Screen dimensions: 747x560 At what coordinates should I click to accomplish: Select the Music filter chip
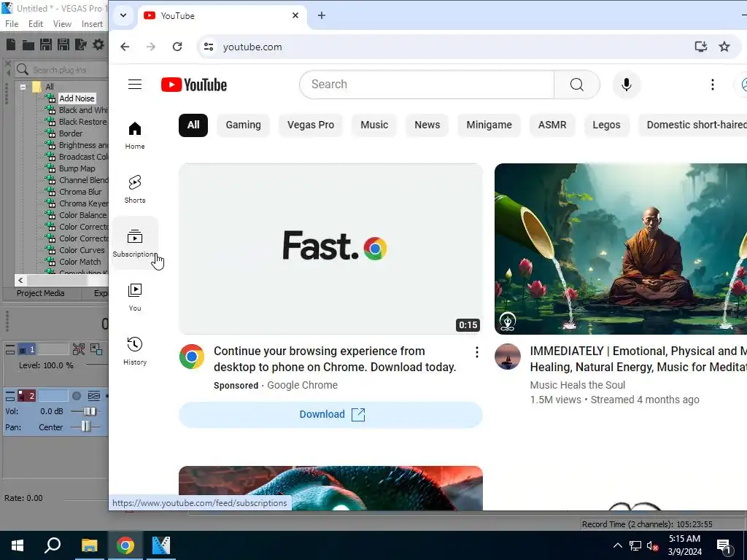coord(374,125)
